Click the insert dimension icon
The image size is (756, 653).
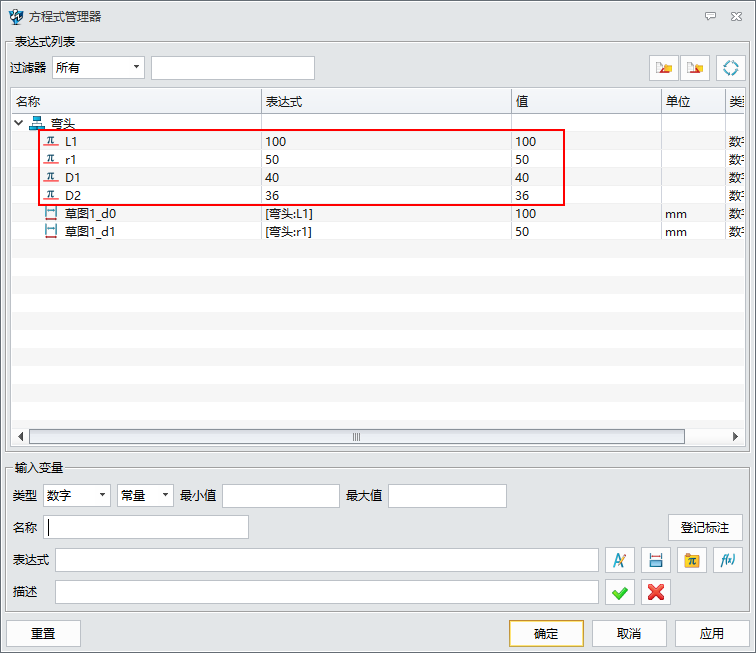655,560
